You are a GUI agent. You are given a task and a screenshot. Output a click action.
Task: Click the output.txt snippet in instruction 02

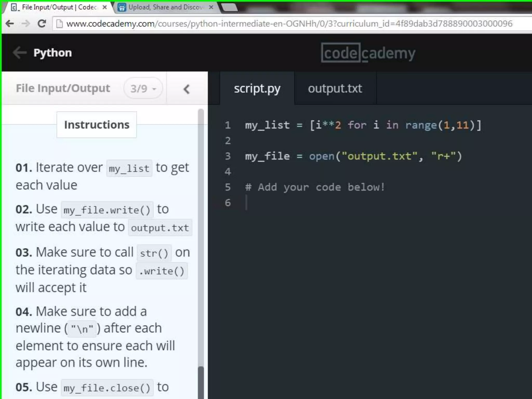pos(160,228)
